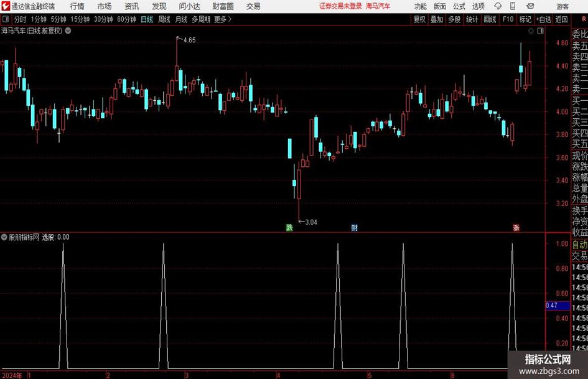
Task: Open the 公式 menu
Action: point(459,6)
